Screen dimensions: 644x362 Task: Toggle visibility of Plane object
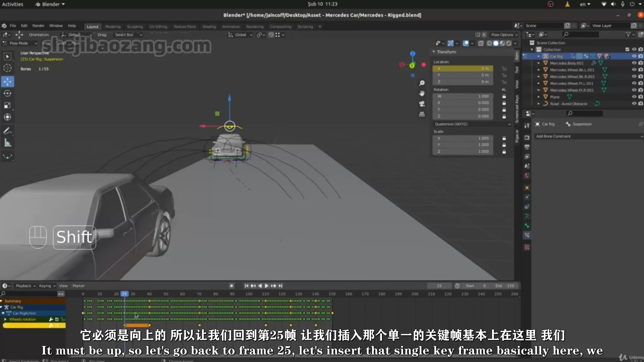point(634,97)
